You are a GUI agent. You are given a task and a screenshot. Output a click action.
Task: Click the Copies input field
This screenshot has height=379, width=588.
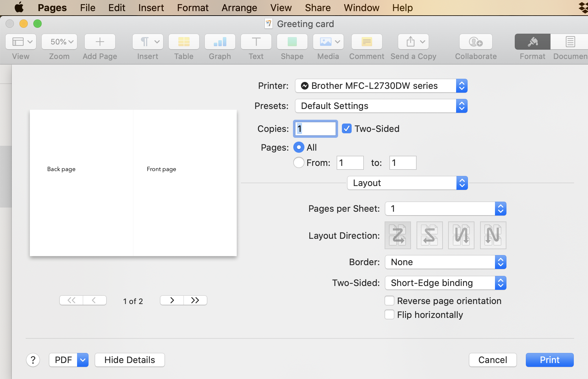(x=316, y=129)
